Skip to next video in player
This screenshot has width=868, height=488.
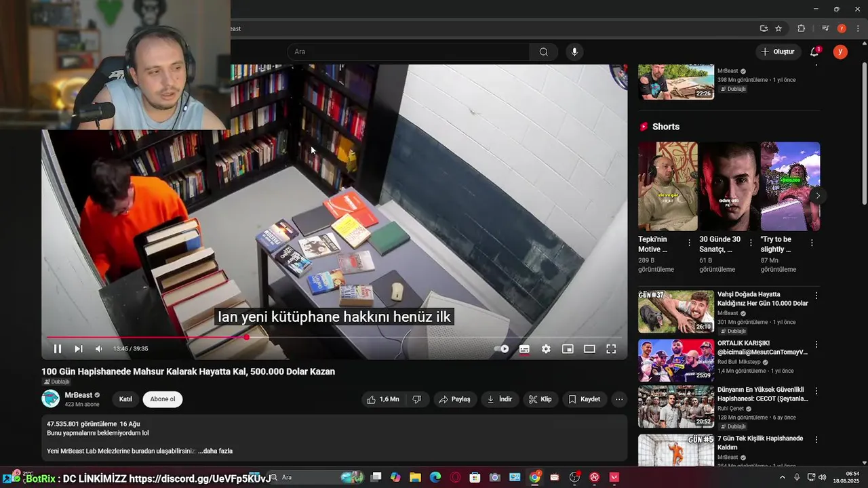click(x=79, y=348)
